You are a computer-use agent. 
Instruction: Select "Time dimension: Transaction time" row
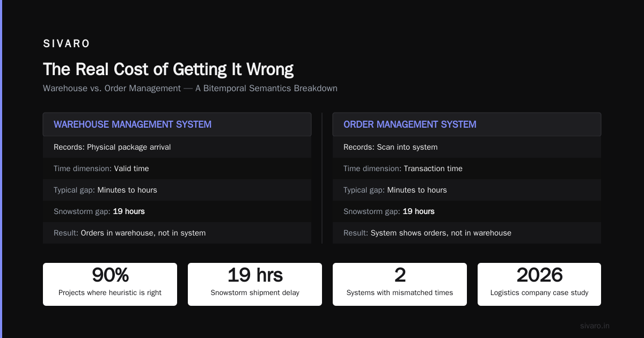(x=467, y=168)
